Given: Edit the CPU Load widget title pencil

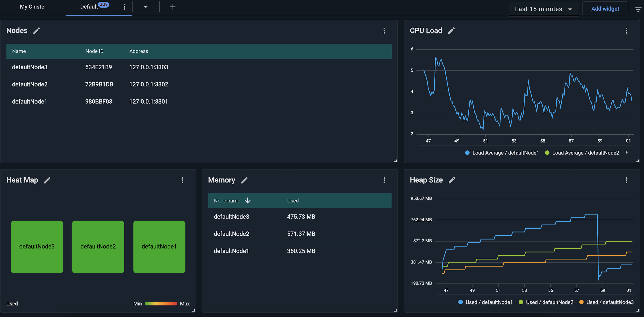Looking at the screenshot, I should [451, 31].
